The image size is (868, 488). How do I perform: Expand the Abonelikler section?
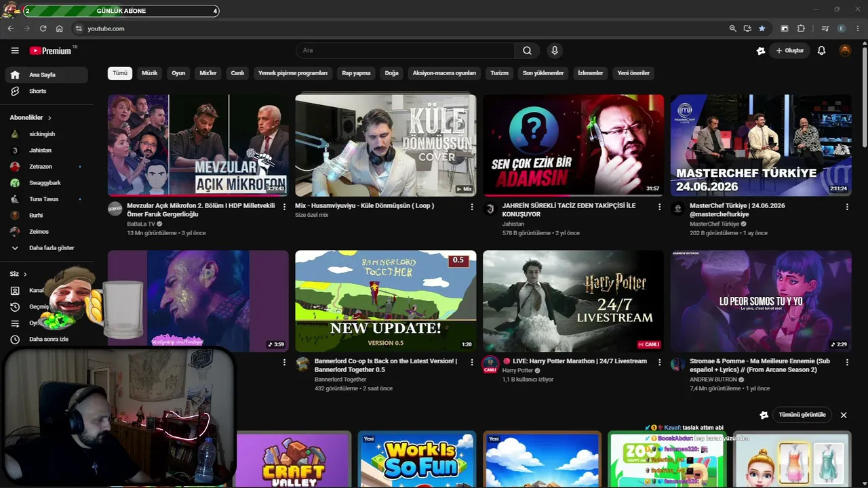(31, 118)
